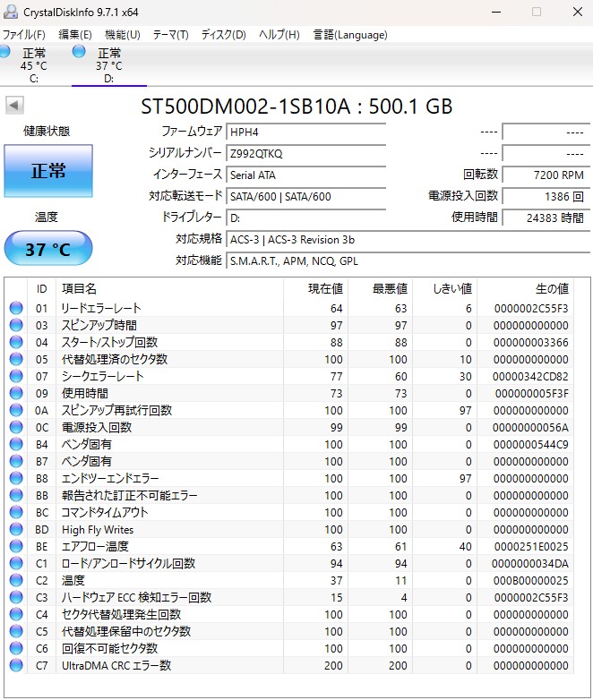Open the 編集(E) menu
Viewport: 593px width, 700px height.
75,35
